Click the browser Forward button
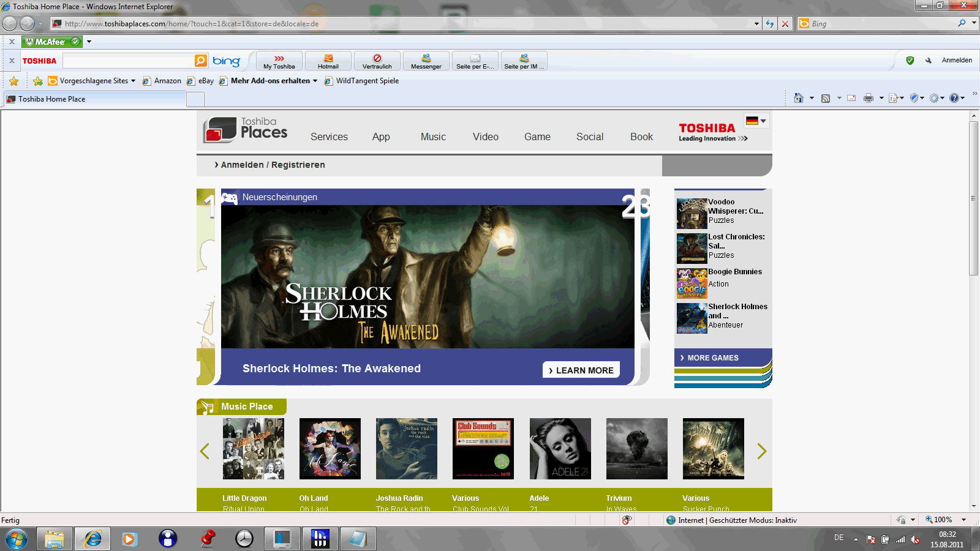 pos(27,23)
